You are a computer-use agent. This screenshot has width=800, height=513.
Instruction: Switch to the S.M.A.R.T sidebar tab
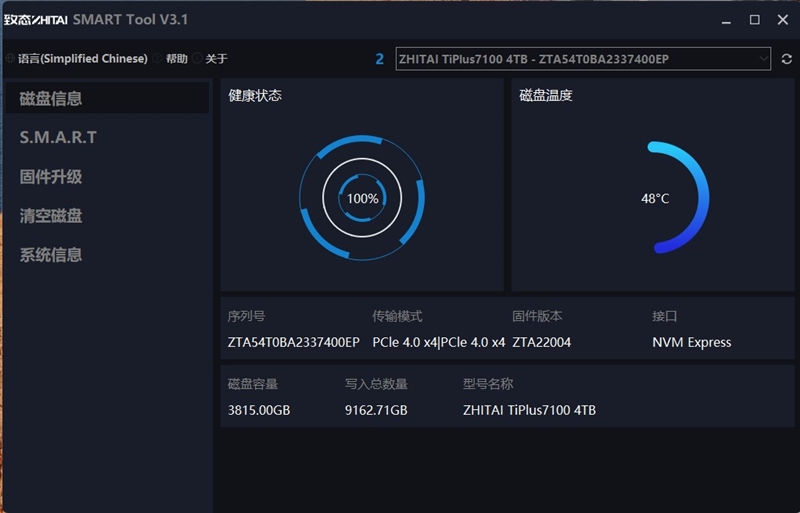pyautogui.click(x=58, y=137)
